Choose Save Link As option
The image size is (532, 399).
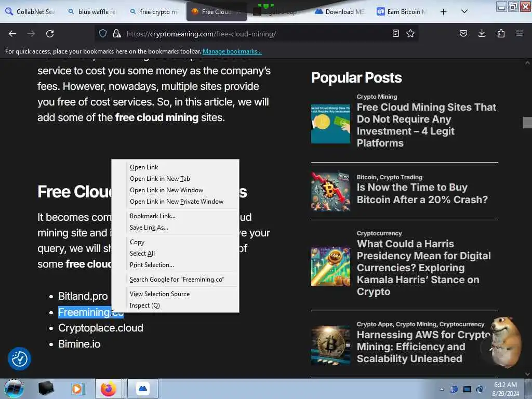coord(175,228)
